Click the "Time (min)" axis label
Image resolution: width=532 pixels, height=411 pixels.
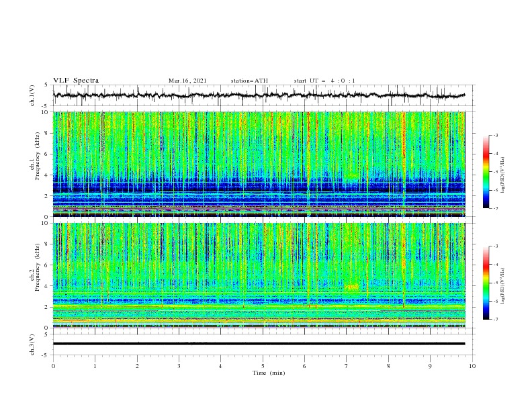point(269,373)
